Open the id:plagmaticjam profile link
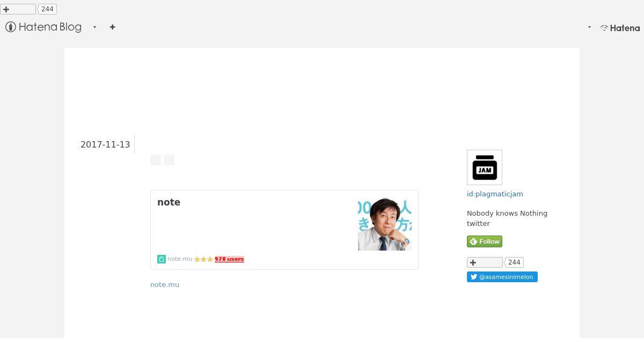Image resolution: width=644 pixels, height=338 pixels. 495,194
